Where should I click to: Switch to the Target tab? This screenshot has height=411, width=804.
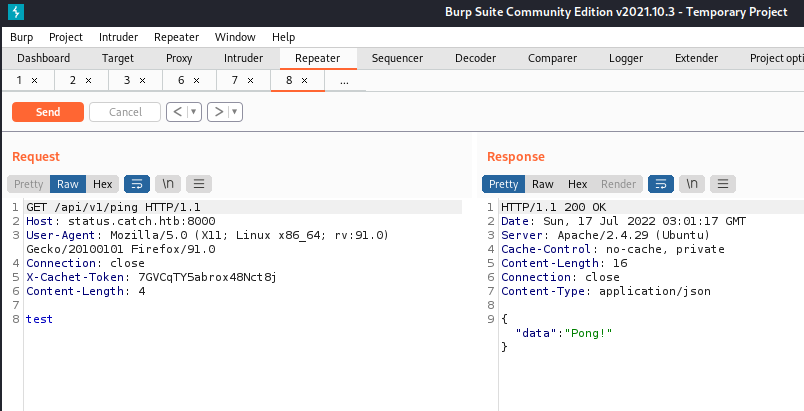[117, 58]
